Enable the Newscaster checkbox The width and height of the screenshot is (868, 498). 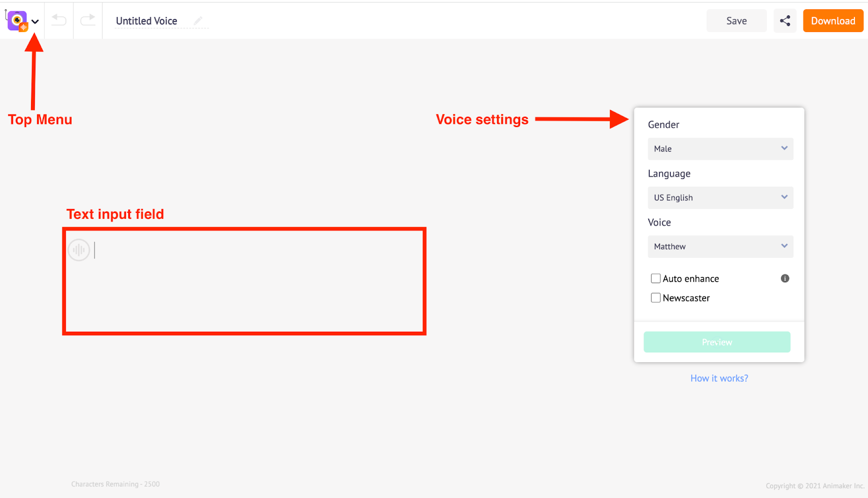click(655, 298)
